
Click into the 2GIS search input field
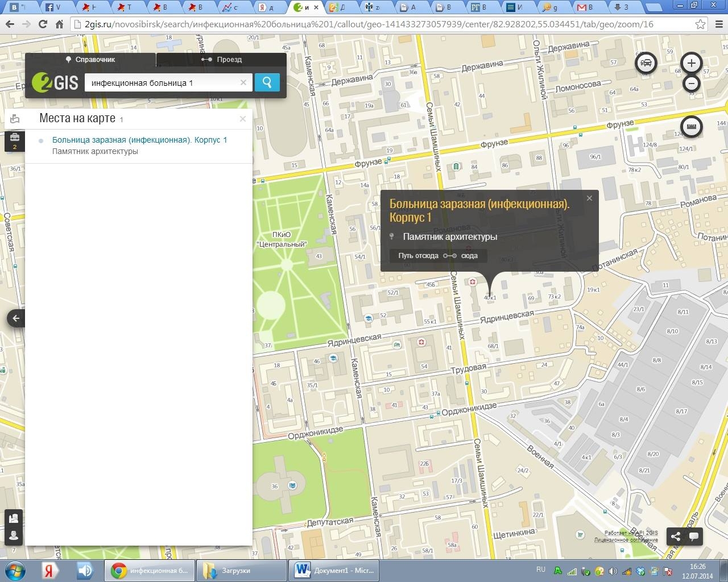pyautogui.click(x=162, y=83)
